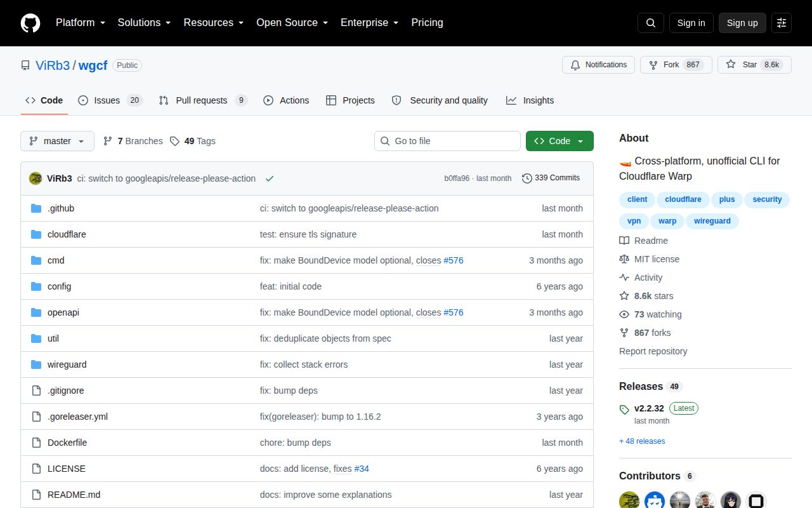The image size is (812, 508).
Task: Open the appearance settings icon in header
Action: click(x=782, y=23)
